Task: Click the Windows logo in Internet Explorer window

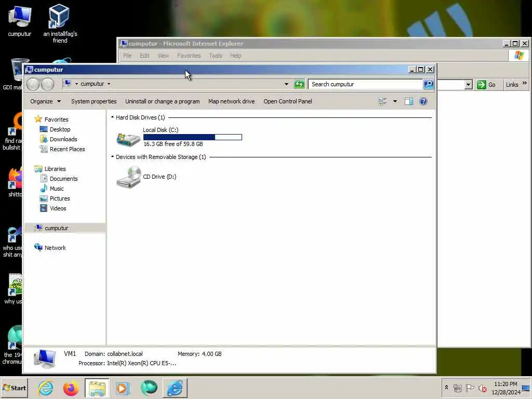Action: coord(519,56)
